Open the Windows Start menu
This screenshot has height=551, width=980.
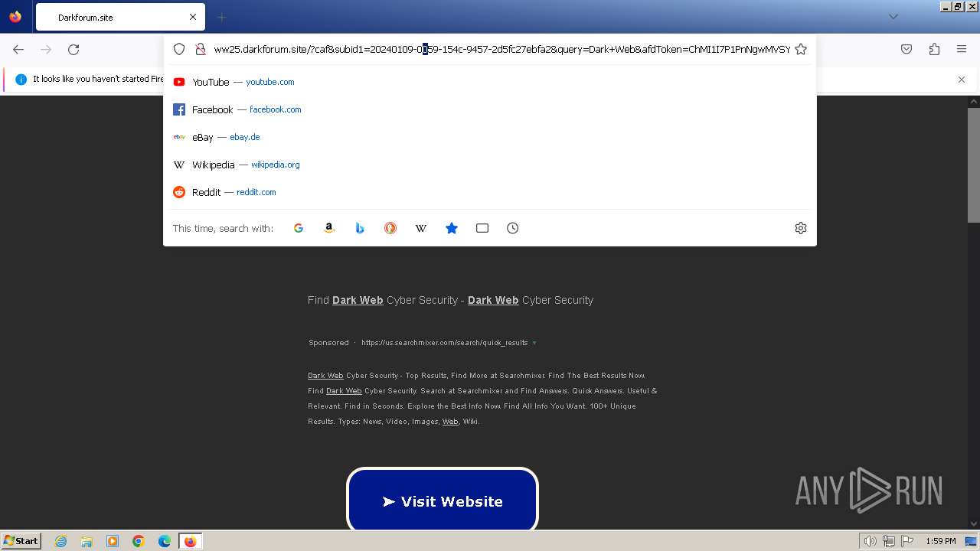tap(21, 540)
